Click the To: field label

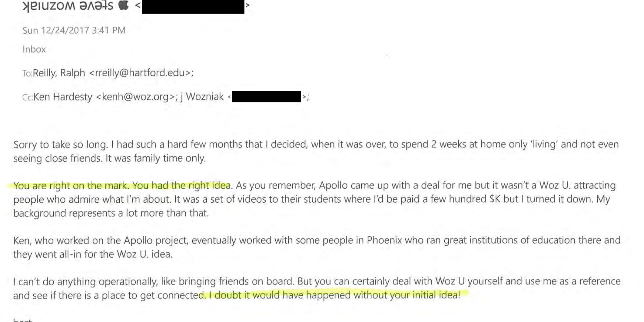coord(27,73)
